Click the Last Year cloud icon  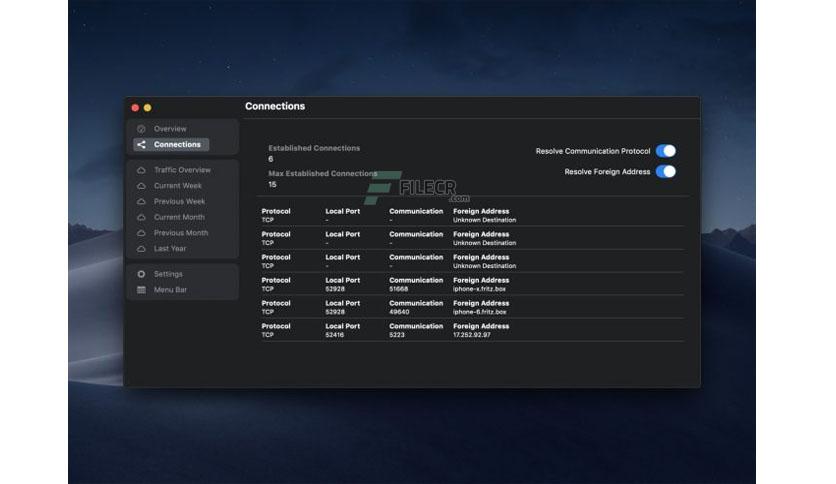[x=141, y=249]
